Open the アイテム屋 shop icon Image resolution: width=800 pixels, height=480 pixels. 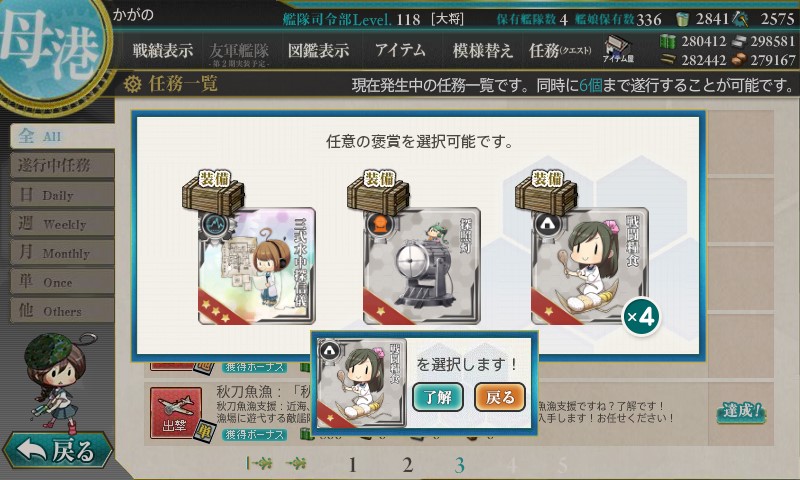[618, 49]
